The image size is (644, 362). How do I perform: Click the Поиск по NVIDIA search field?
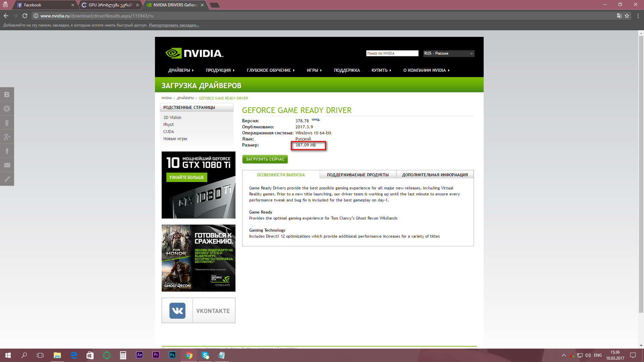[x=392, y=53]
